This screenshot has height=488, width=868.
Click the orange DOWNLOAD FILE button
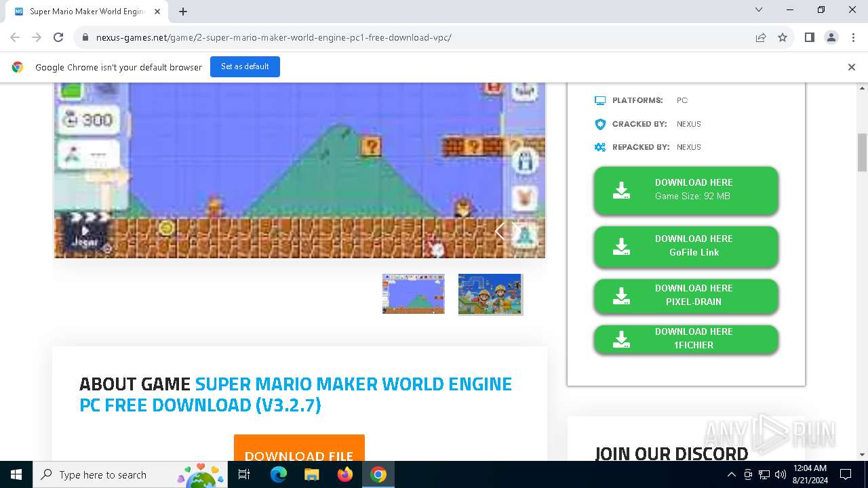(x=299, y=448)
